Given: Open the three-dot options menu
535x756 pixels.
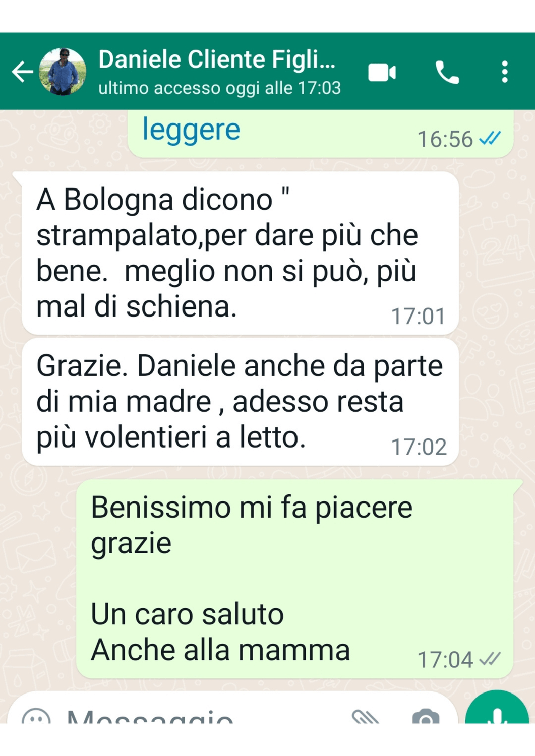Looking at the screenshot, I should tap(504, 72).
